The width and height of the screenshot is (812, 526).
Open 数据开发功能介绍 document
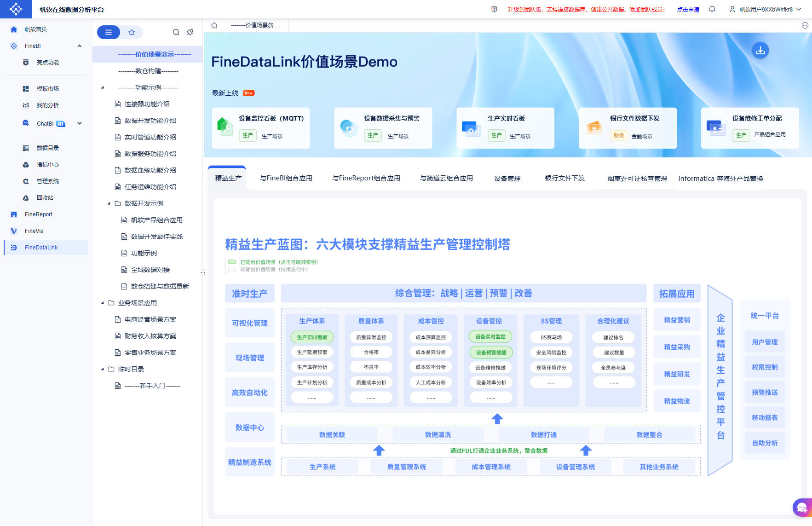tap(150, 121)
